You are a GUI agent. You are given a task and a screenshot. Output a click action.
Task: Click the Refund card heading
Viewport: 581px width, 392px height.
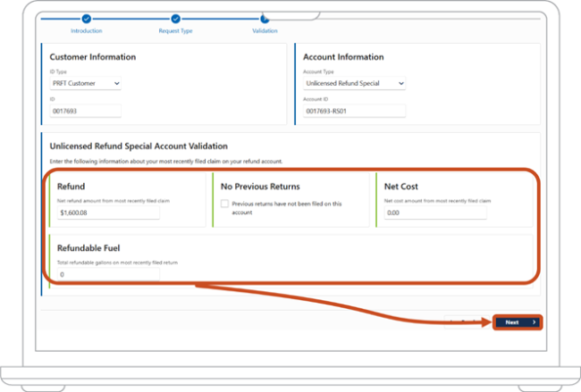click(x=72, y=187)
